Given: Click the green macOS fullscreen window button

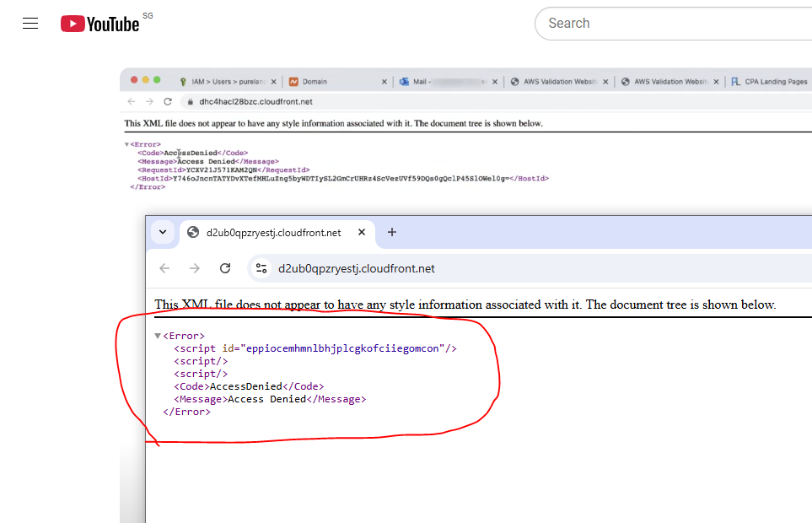Looking at the screenshot, I should tap(157, 80).
